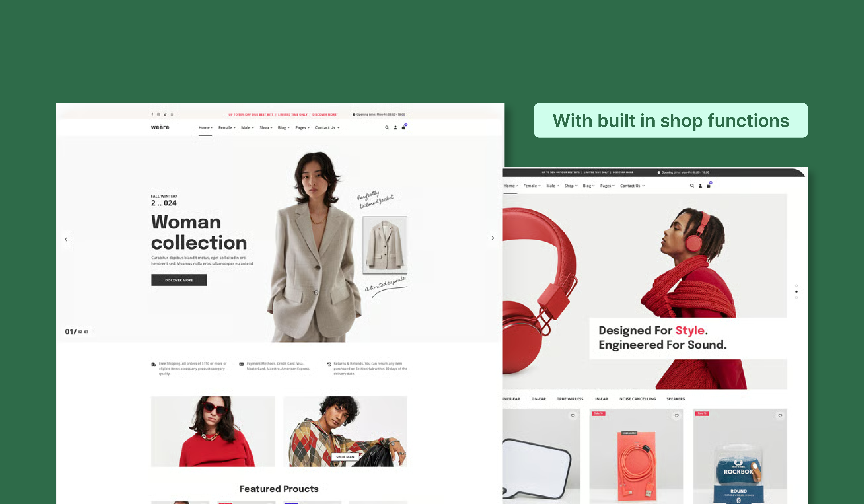The height and width of the screenshot is (504, 864).
Task: Go to previous slide with left arrow
Action: [x=66, y=239]
